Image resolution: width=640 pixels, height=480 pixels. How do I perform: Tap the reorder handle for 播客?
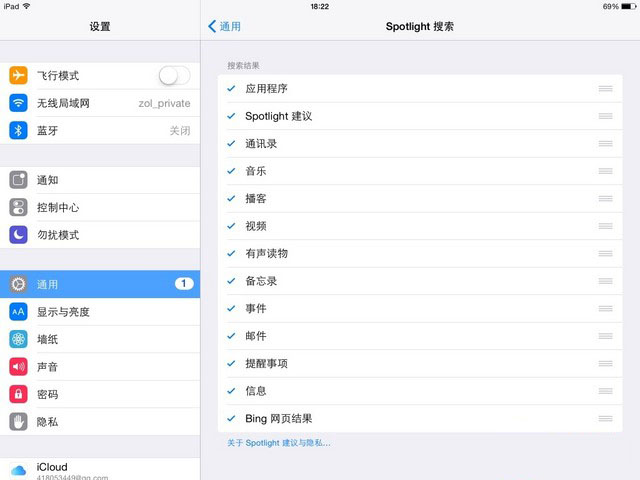tap(605, 198)
